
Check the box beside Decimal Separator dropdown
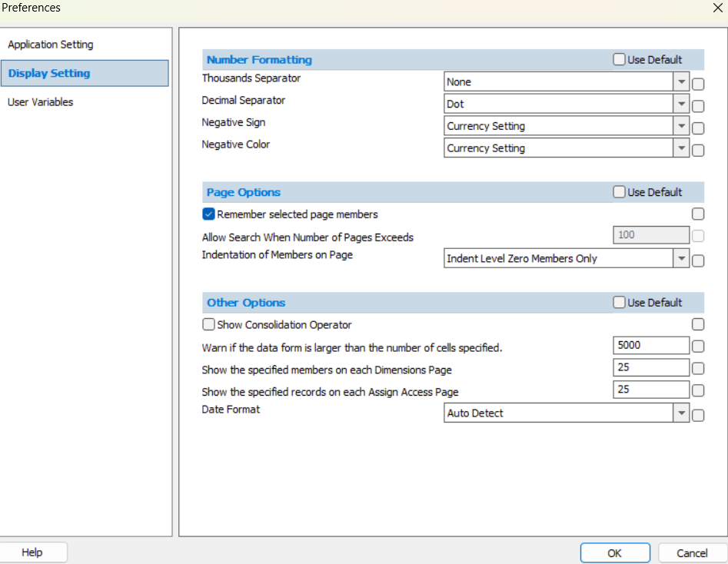tap(698, 106)
